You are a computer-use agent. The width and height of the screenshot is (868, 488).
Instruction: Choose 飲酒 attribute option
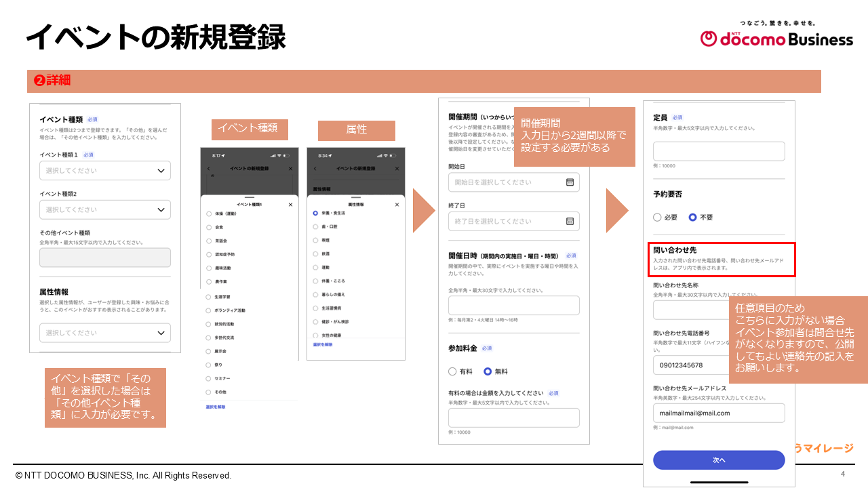coord(315,253)
